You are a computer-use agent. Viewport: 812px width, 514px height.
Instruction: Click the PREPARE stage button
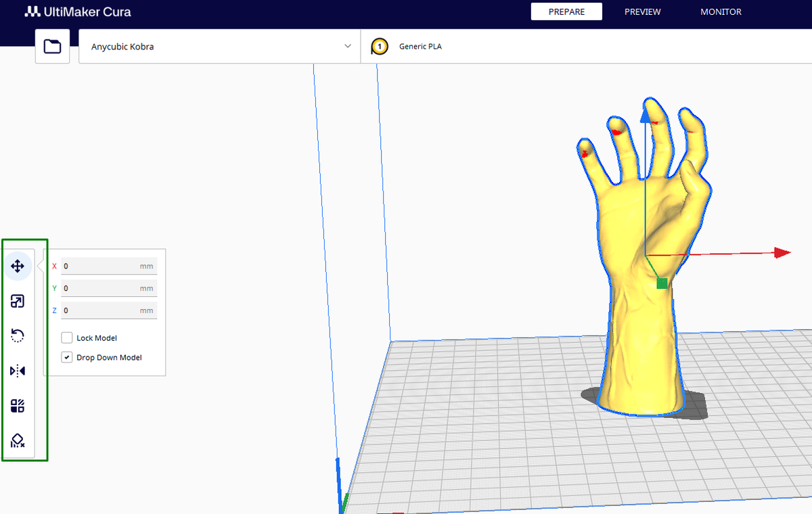coord(566,11)
